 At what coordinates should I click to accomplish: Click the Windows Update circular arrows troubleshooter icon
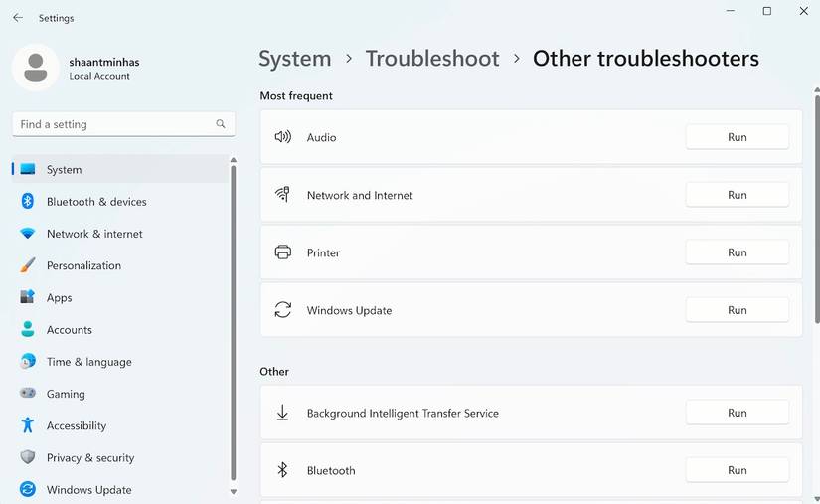pyautogui.click(x=283, y=309)
